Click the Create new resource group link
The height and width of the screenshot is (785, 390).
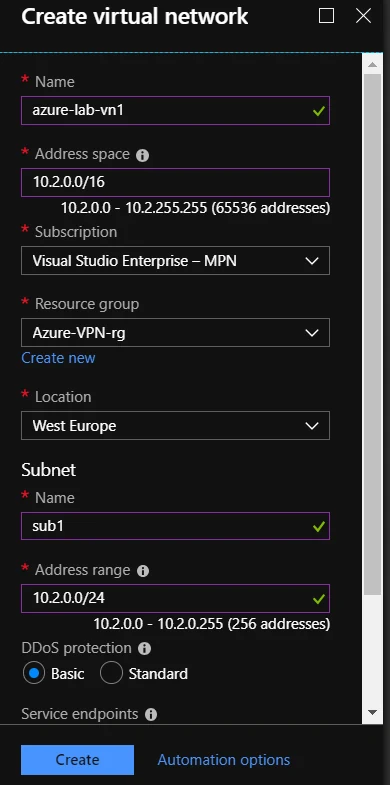(x=58, y=358)
